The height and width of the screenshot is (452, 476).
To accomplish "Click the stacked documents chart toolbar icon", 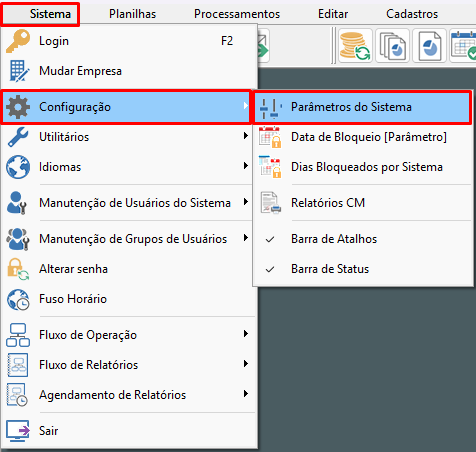I will click(x=393, y=46).
